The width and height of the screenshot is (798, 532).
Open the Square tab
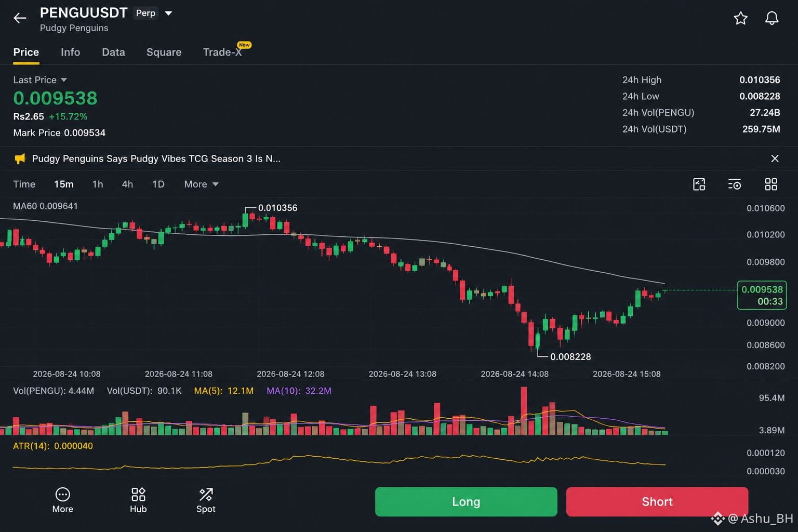(x=164, y=52)
